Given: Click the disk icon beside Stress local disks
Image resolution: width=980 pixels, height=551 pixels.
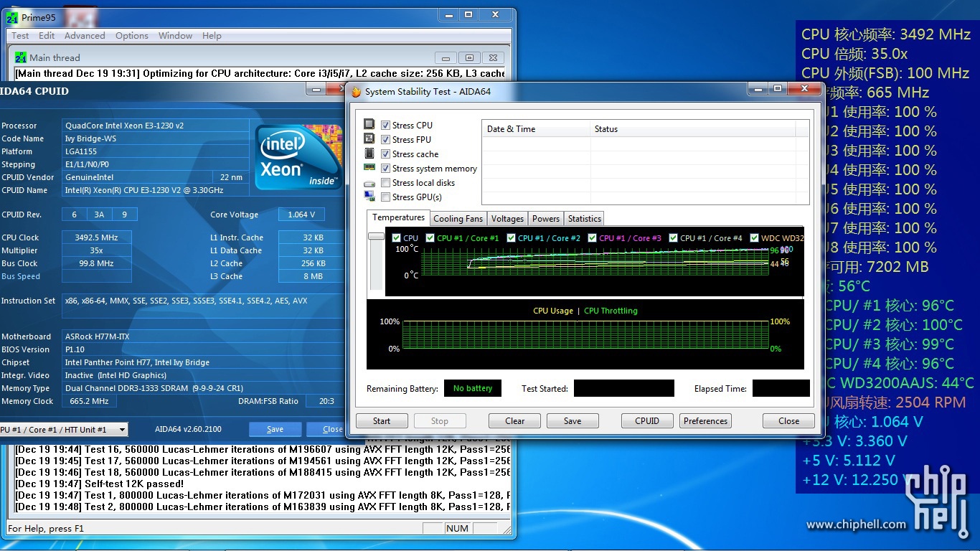Looking at the screenshot, I should (x=369, y=183).
